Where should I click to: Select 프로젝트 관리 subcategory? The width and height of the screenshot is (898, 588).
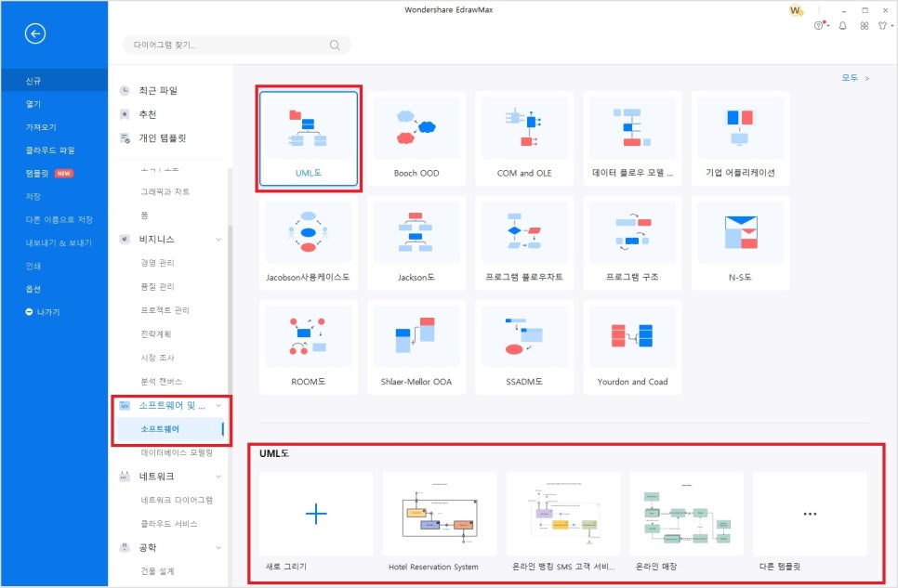point(165,310)
